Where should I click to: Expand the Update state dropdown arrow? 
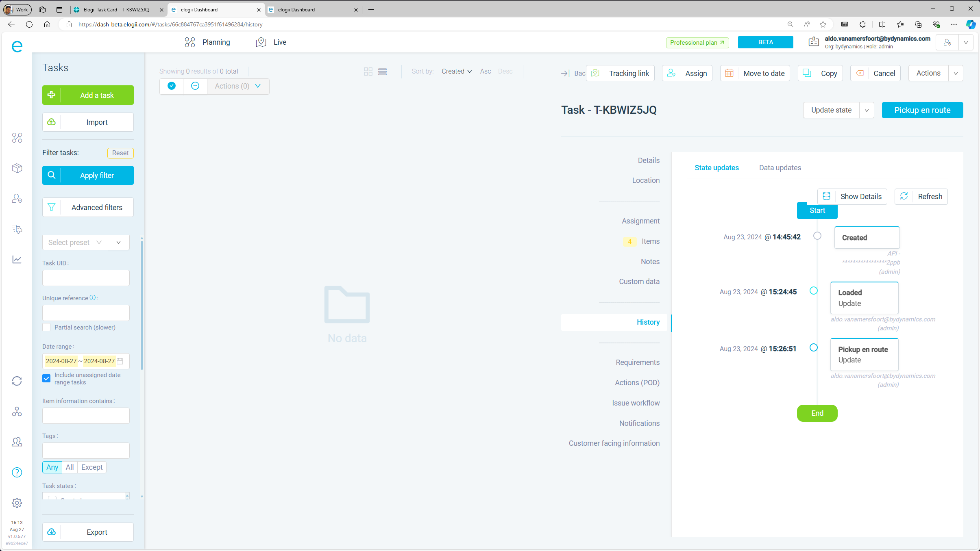(x=867, y=110)
